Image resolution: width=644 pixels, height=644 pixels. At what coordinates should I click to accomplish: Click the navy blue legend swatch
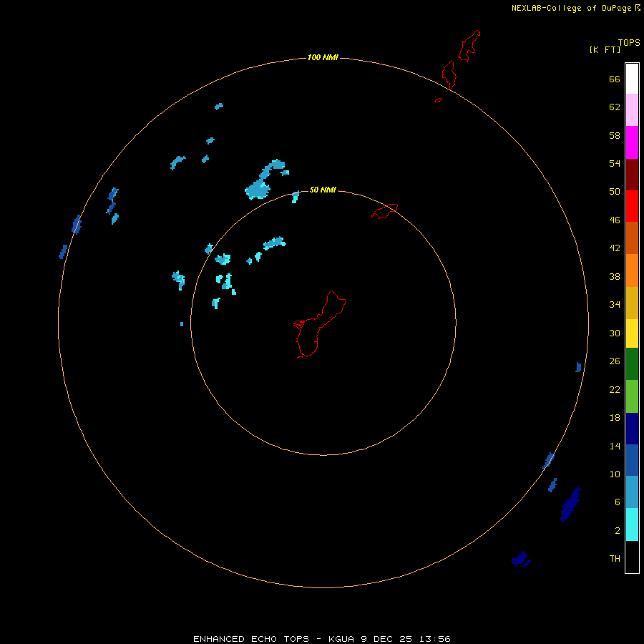click(632, 429)
